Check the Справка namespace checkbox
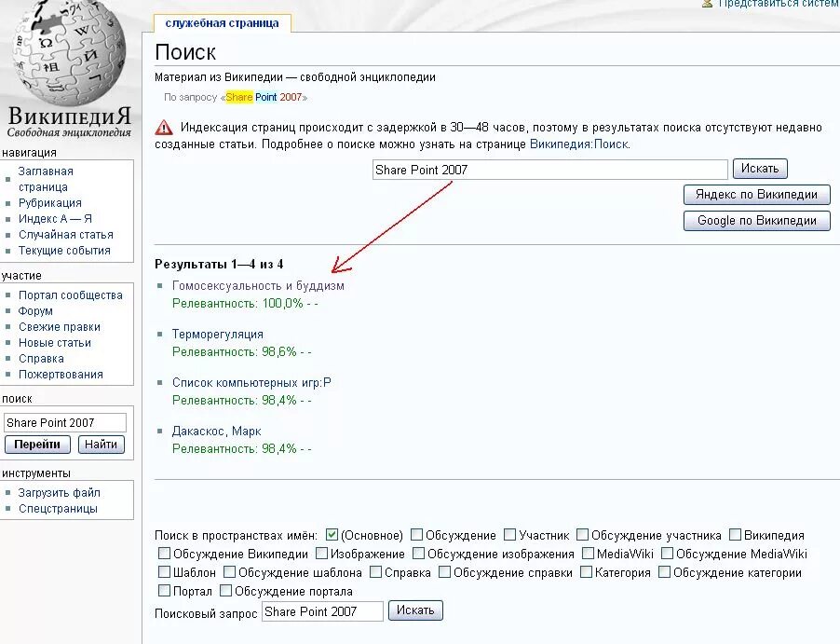 point(375,571)
